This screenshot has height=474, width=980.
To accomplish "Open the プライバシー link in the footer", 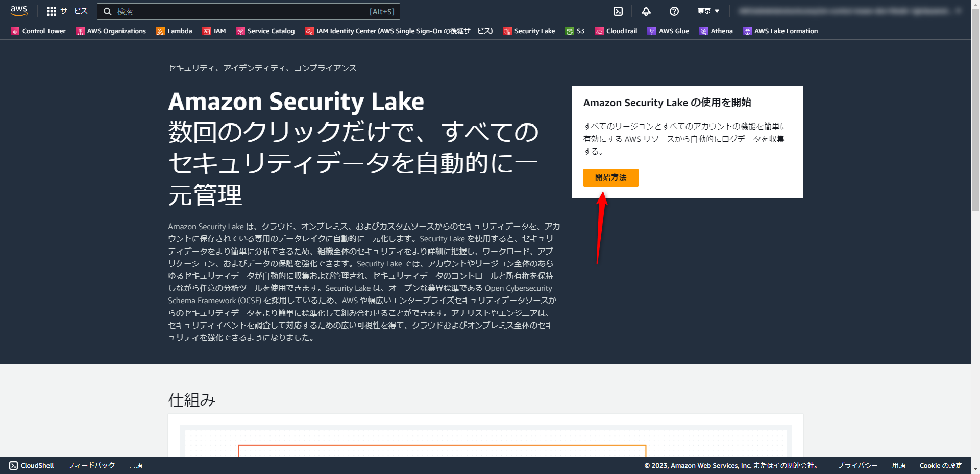I will point(857,465).
